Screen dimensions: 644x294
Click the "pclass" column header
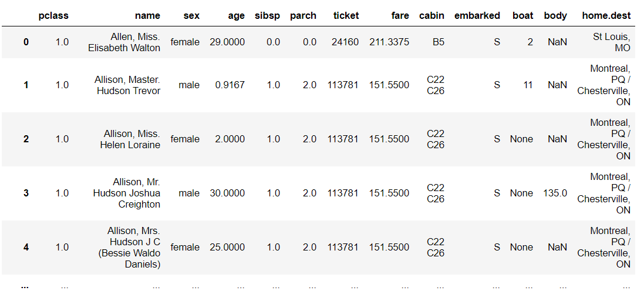tap(53, 15)
